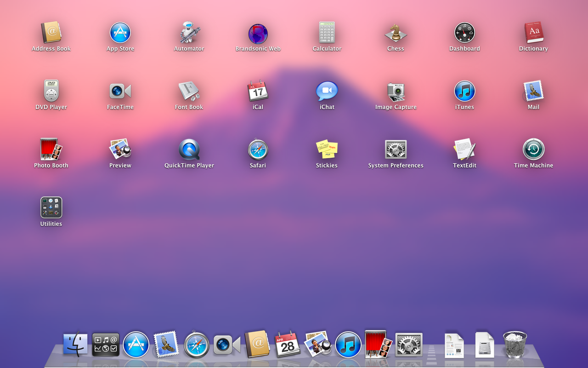588x368 pixels.
Task: Launch TextEdit
Action: point(464,149)
